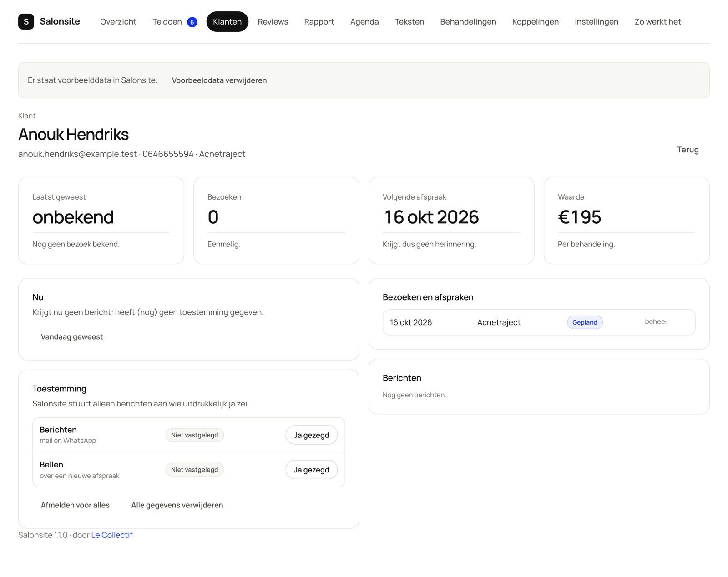Open the Le Collectif link
Viewport: 728px width, 577px height.
pos(112,535)
